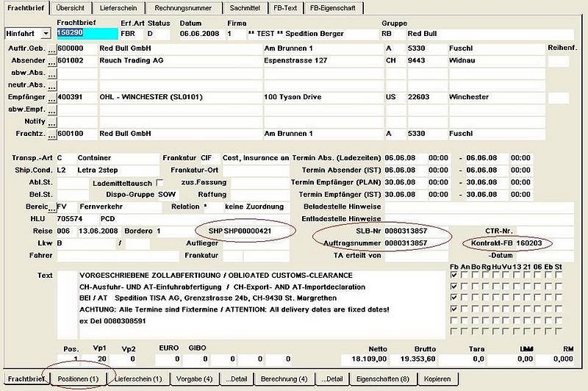Click the Reihenf. field in Absender row
The image size is (588, 391).
click(558, 61)
